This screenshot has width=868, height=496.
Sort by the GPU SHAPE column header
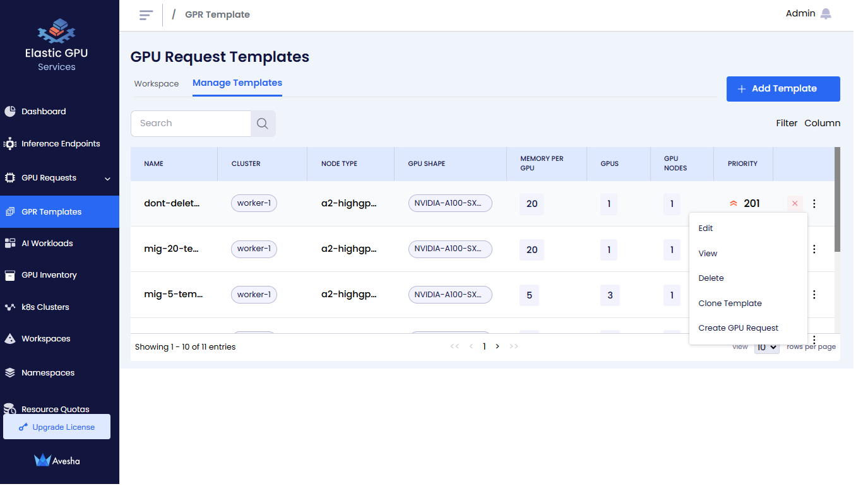(427, 163)
